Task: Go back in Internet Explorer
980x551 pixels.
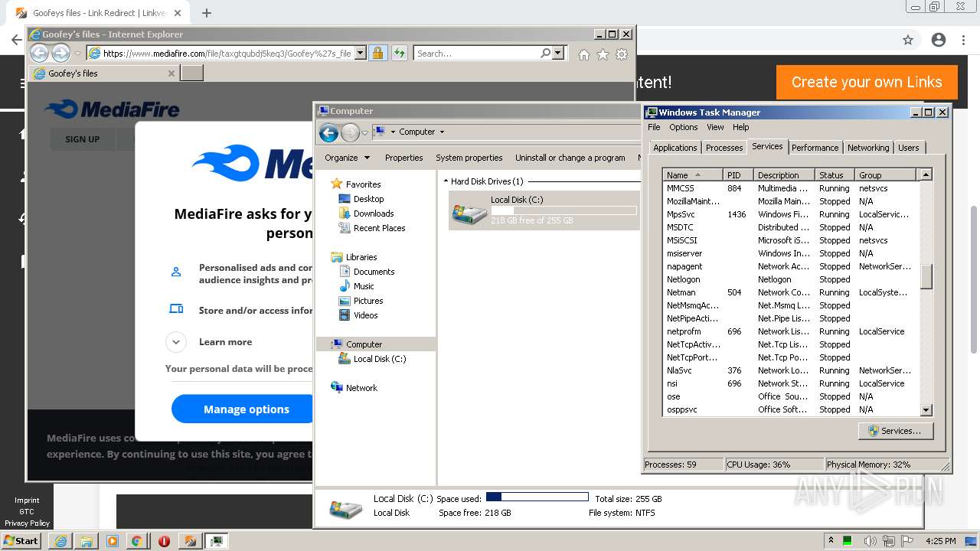Action: point(39,53)
